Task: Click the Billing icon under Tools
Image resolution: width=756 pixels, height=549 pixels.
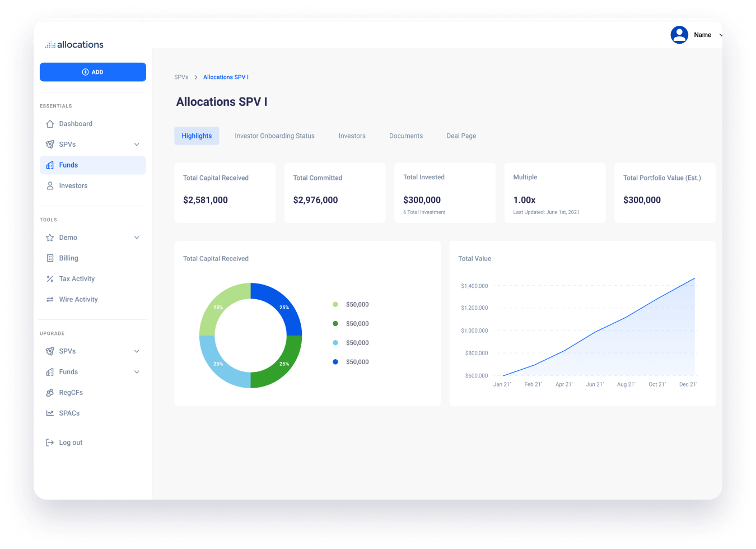Action: [50, 258]
